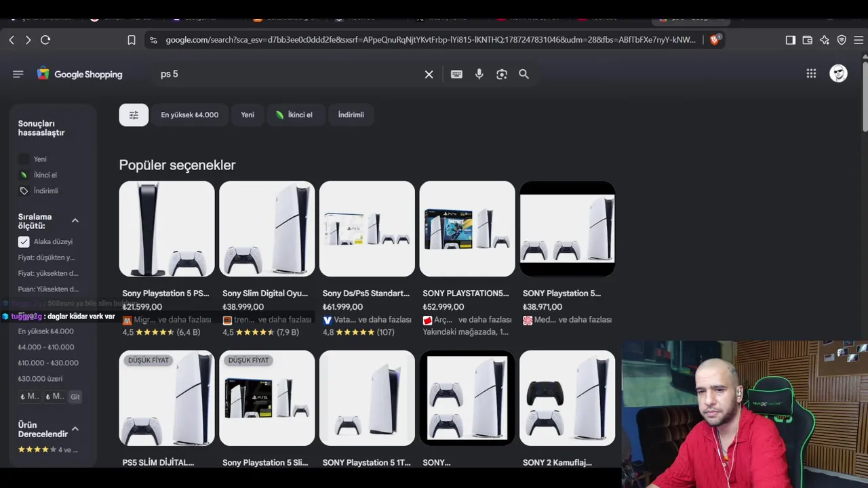Open site information icon beside the URL
The height and width of the screenshot is (488, 868).
[153, 40]
